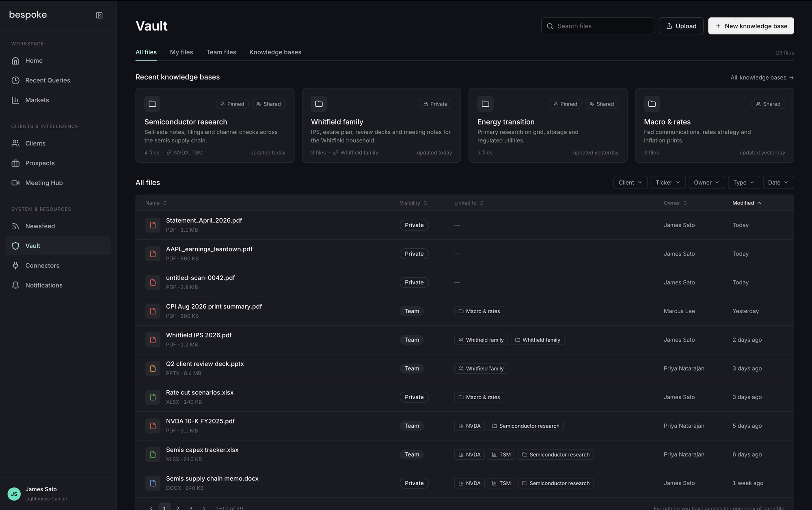812x510 pixels.
Task: Switch to the All files tab
Action: (146, 52)
